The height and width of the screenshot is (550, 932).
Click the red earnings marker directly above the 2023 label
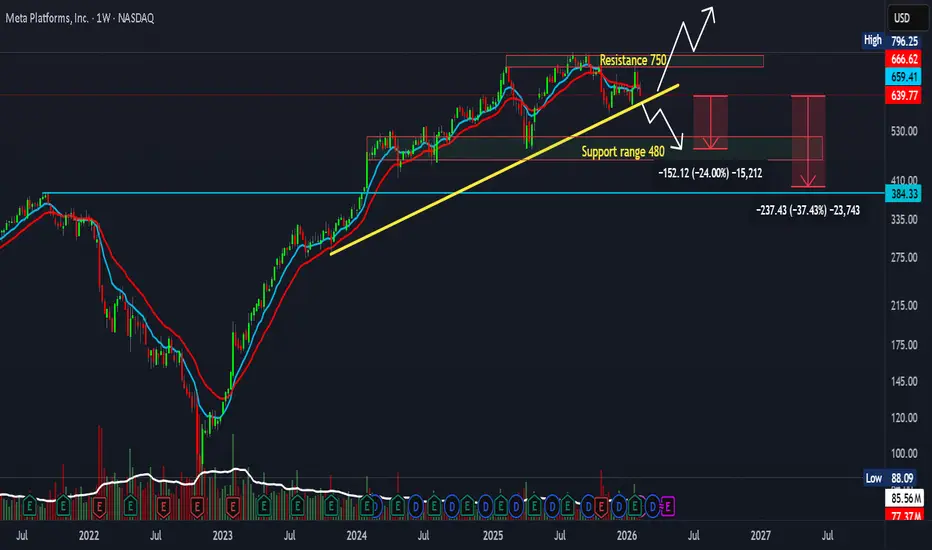pos(233,507)
